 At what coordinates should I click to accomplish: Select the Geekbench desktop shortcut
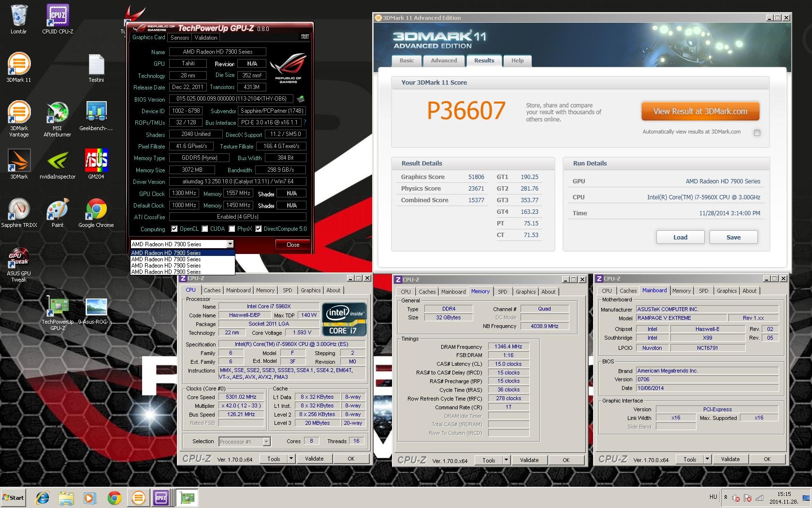96,116
